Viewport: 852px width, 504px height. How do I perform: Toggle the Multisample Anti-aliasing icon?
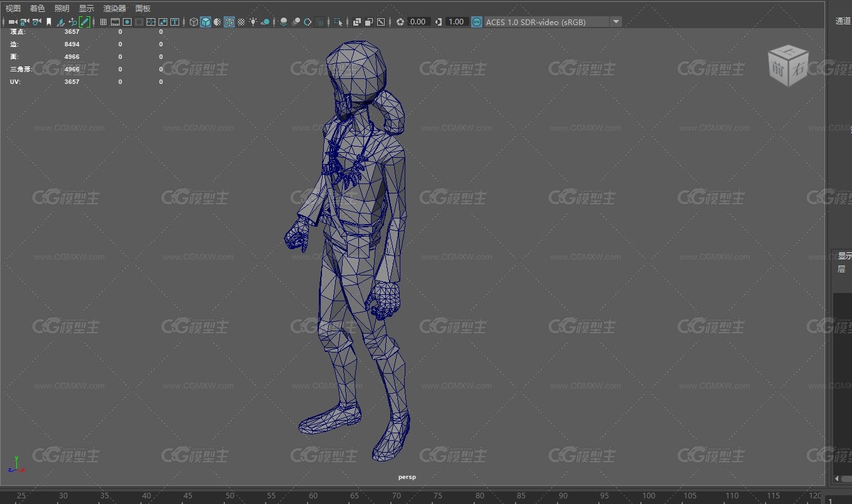pyautogui.click(x=308, y=22)
